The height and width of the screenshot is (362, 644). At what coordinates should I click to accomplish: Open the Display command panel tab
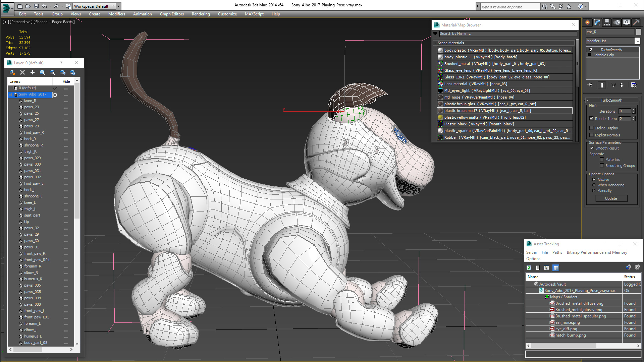pyautogui.click(x=627, y=22)
